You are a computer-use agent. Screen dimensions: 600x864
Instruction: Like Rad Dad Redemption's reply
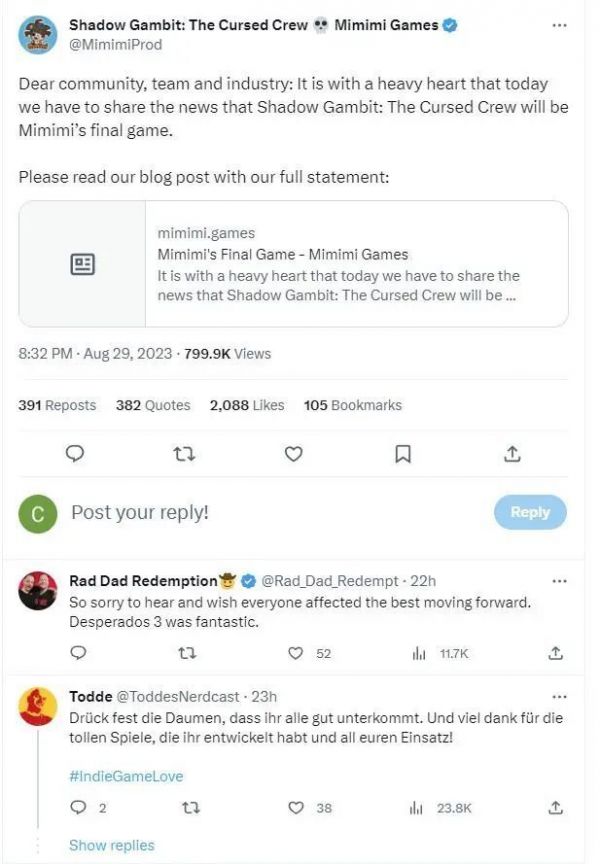pos(296,653)
